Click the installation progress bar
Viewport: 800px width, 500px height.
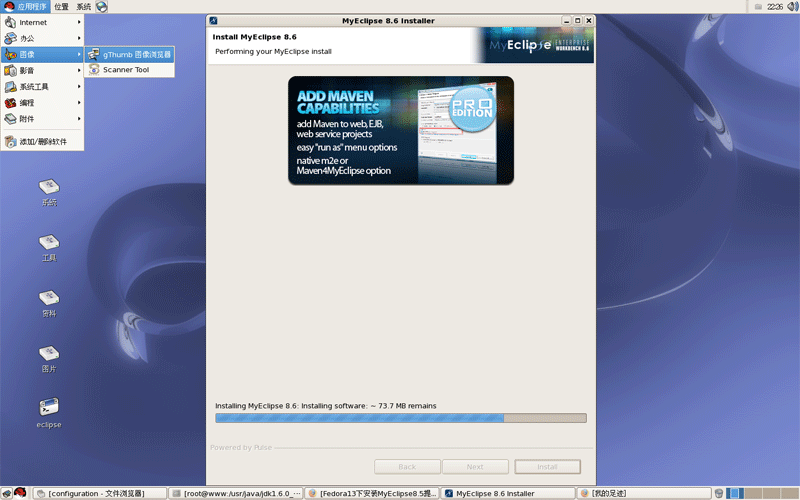tap(401, 418)
